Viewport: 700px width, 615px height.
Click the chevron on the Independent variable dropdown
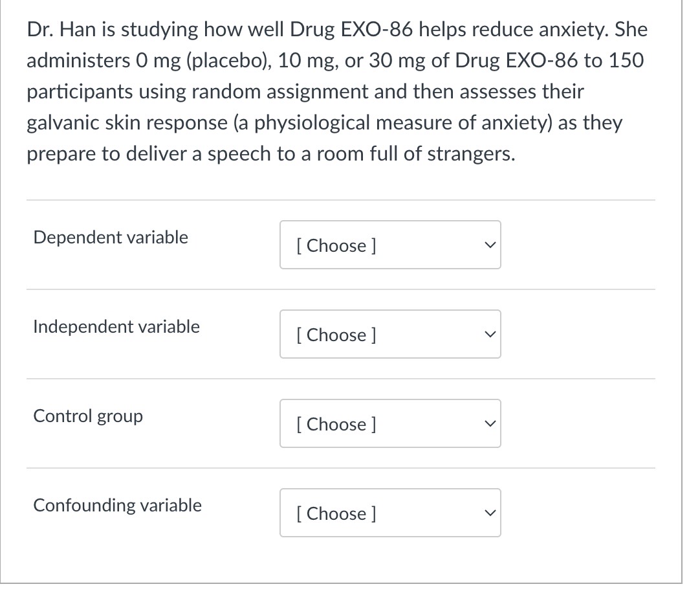click(x=490, y=334)
